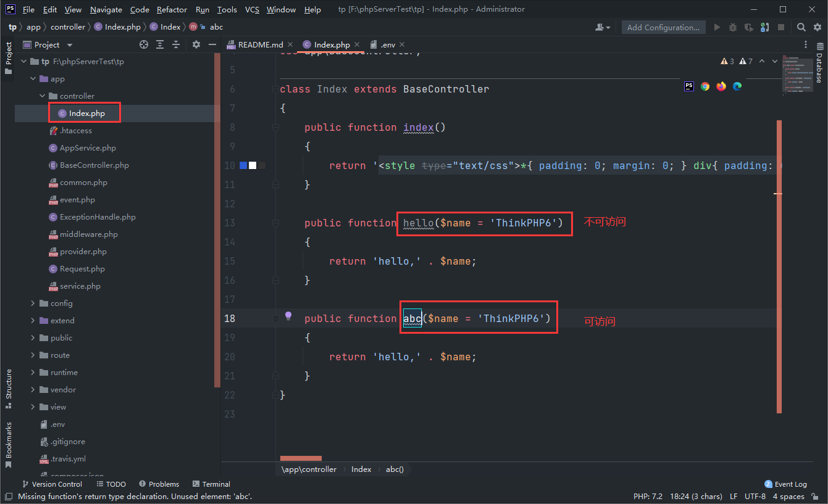Open the Terminal tool window
The width and height of the screenshot is (828, 504).
coord(211,484)
